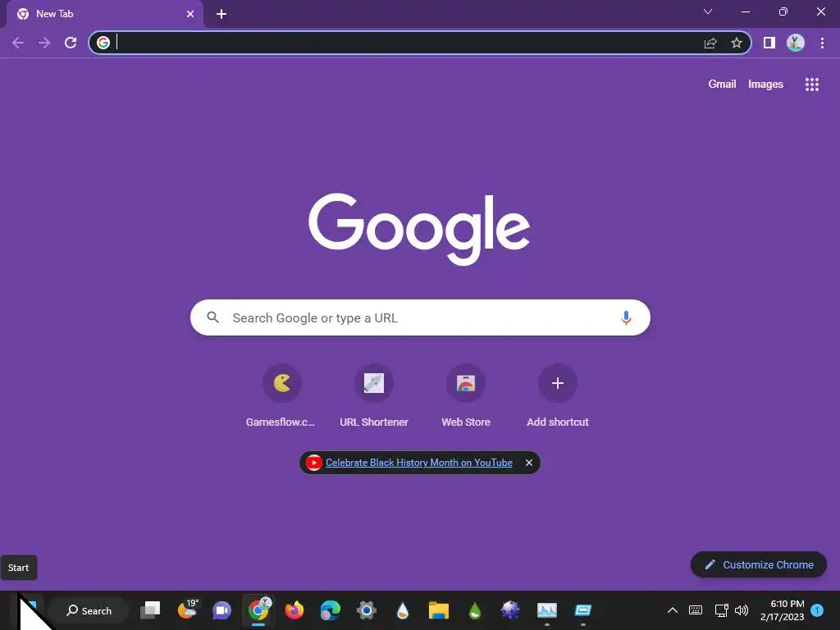Open the white water-drop app on taskbar
The height and width of the screenshot is (630, 840).
(402, 610)
